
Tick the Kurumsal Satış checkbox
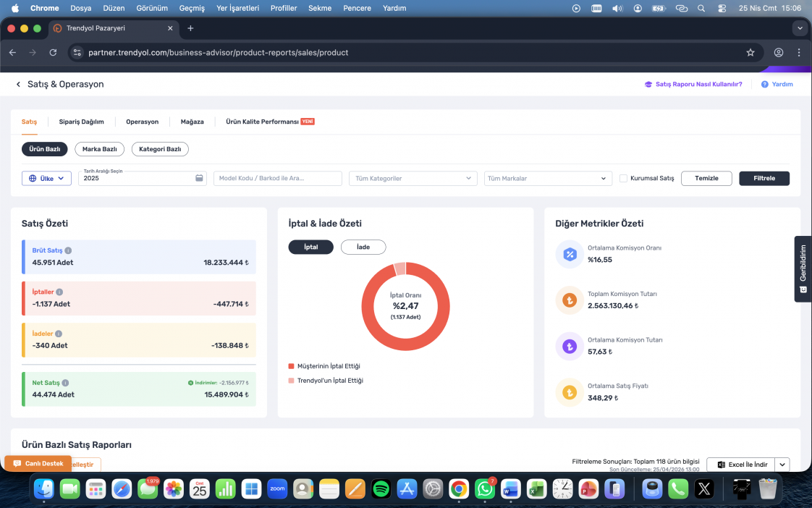[x=624, y=178]
